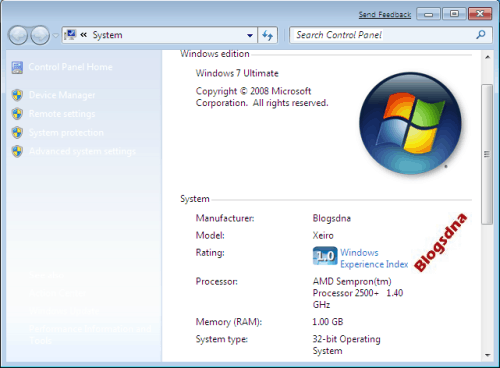Maximize the System window

[454, 14]
